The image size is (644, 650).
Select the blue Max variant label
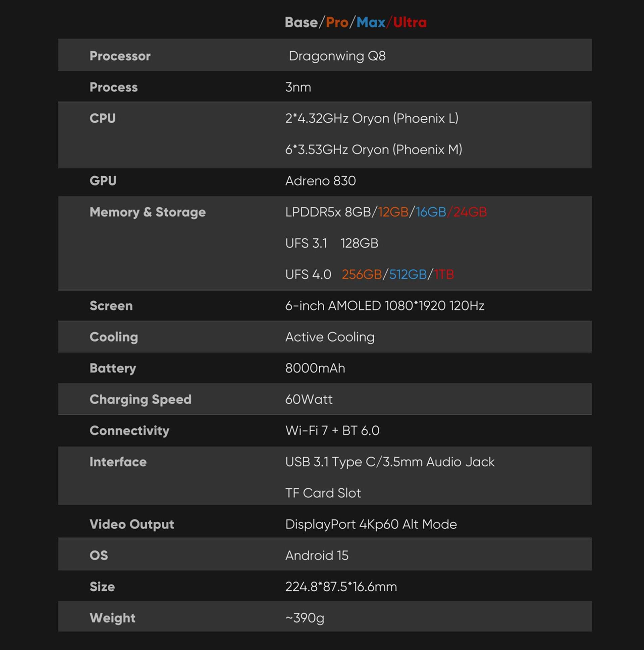point(371,22)
